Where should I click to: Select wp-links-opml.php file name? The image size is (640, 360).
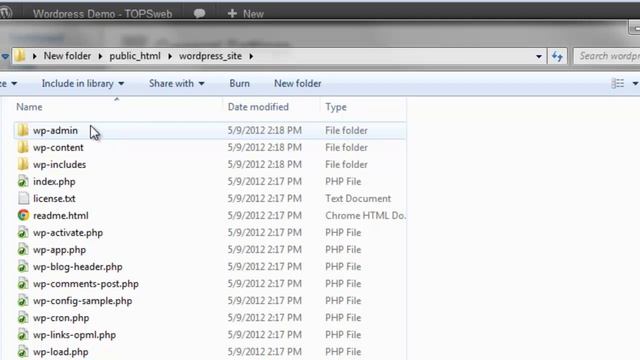(x=75, y=335)
